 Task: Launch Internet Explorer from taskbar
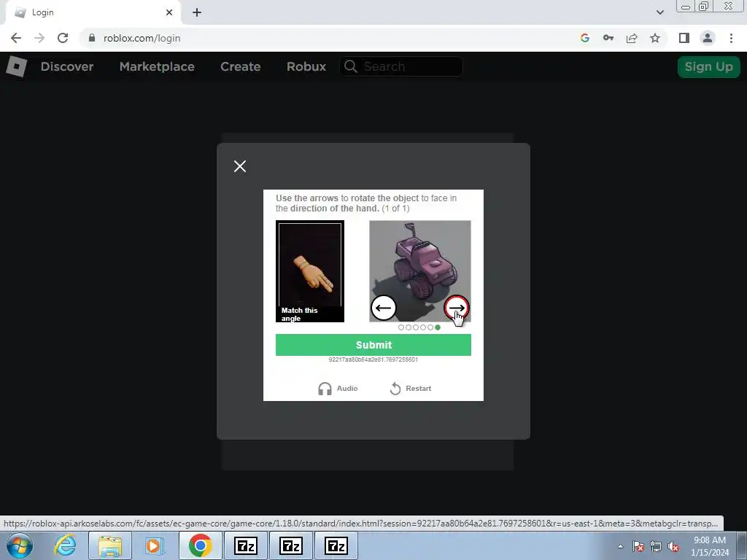coord(65,545)
